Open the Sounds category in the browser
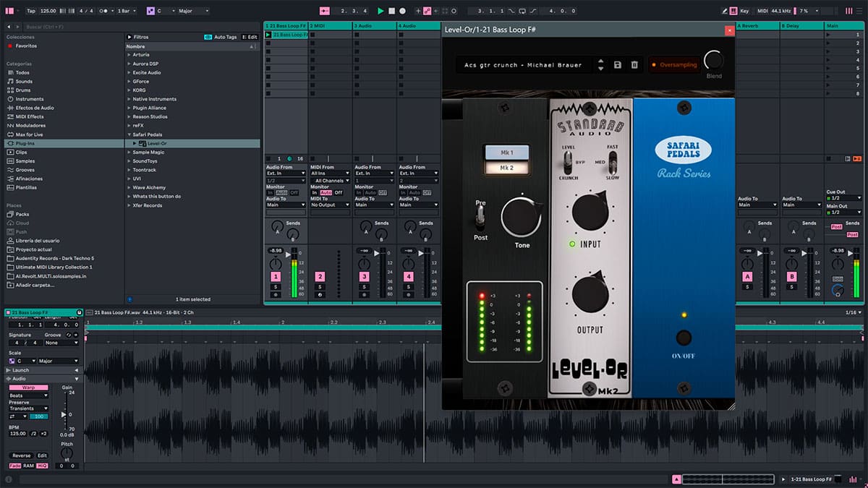Screen dimensions: 868x488 click(x=24, y=81)
